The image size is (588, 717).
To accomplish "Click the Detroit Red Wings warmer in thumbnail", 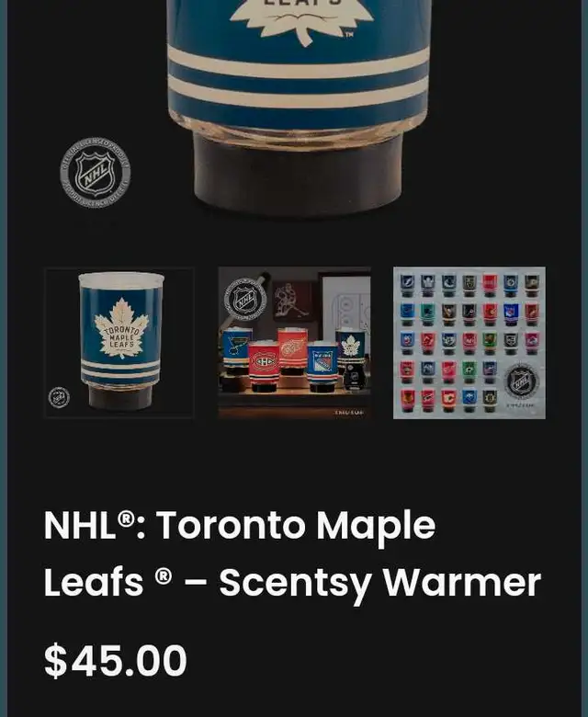I will pos(292,351).
